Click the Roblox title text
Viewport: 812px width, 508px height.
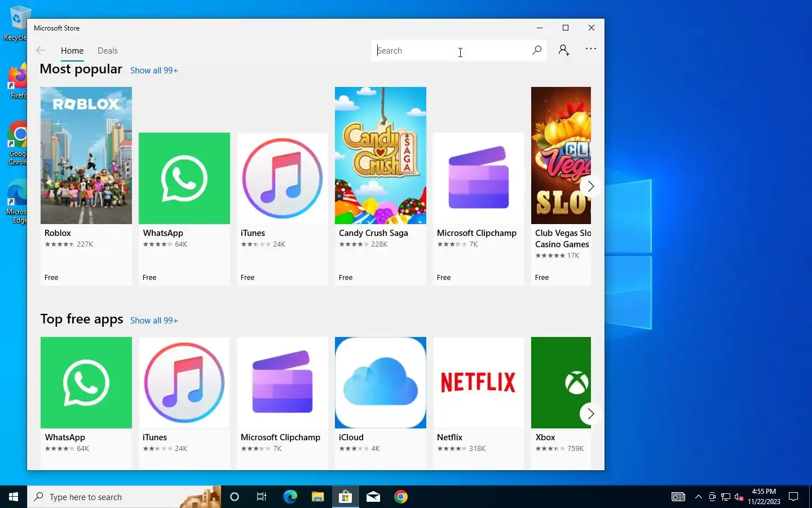pyautogui.click(x=58, y=233)
